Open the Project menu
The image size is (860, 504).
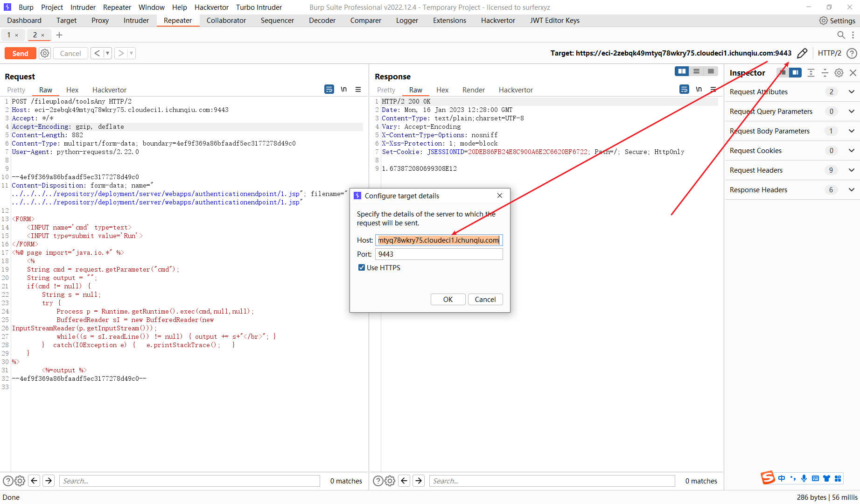pos(52,7)
